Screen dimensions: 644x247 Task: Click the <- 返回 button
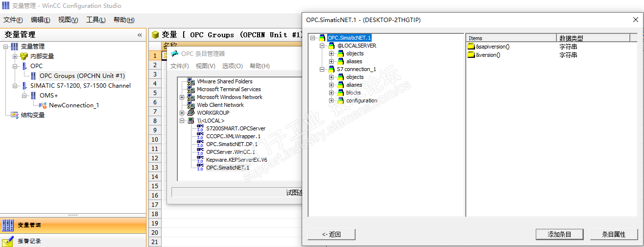pos(332,234)
